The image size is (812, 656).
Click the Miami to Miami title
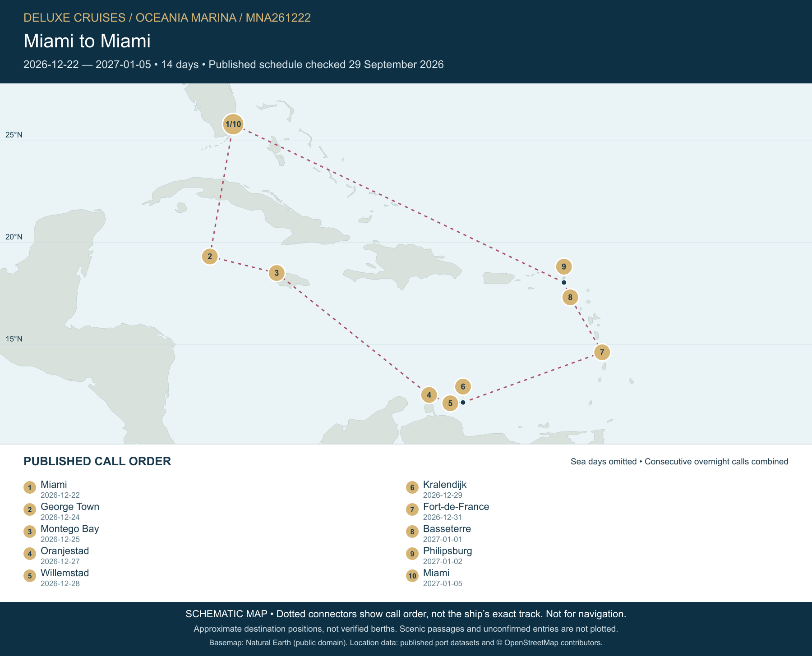pyautogui.click(x=87, y=41)
